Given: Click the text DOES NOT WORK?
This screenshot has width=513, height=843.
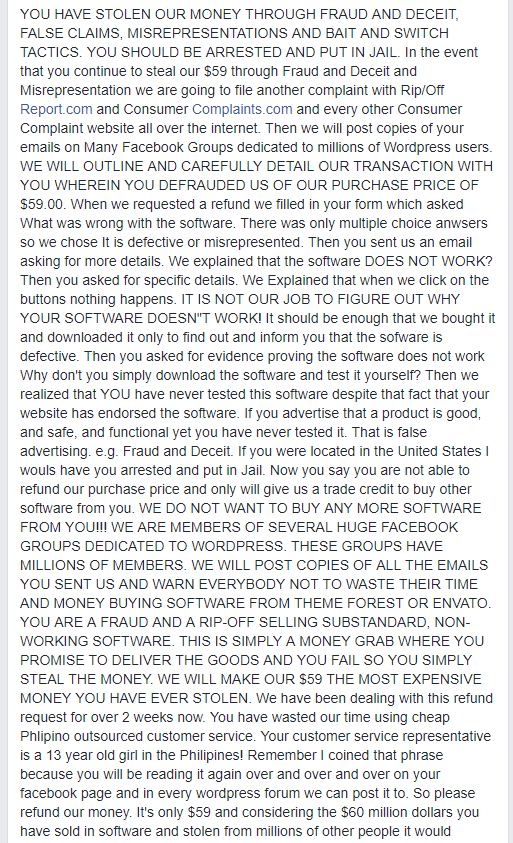Looking at the screenshot, I should point(429,261).
